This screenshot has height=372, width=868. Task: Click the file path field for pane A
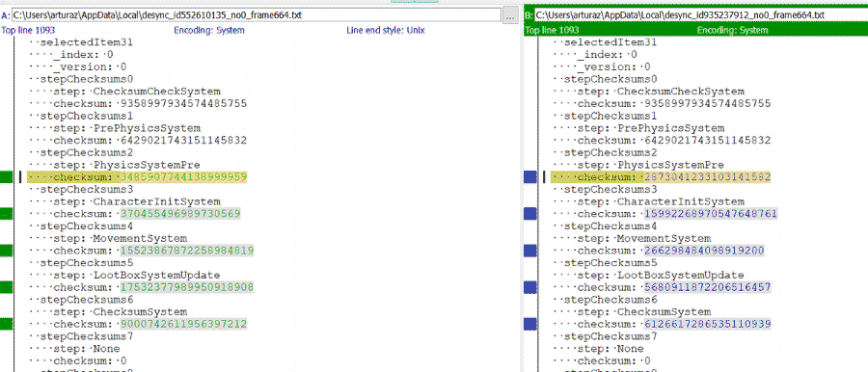[257, 15]
